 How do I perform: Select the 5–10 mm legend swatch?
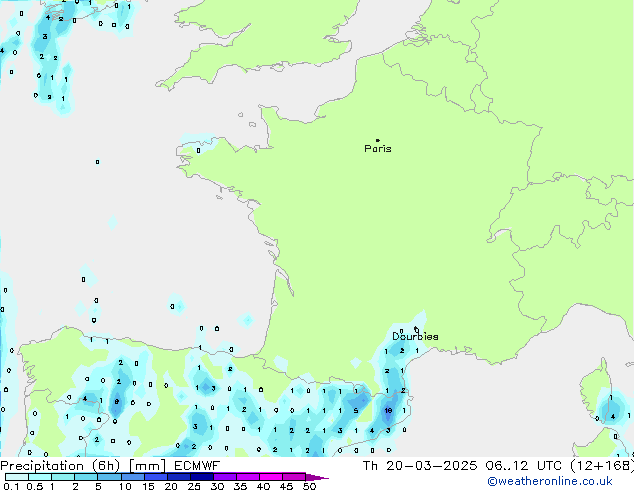(x=110, y=477)
